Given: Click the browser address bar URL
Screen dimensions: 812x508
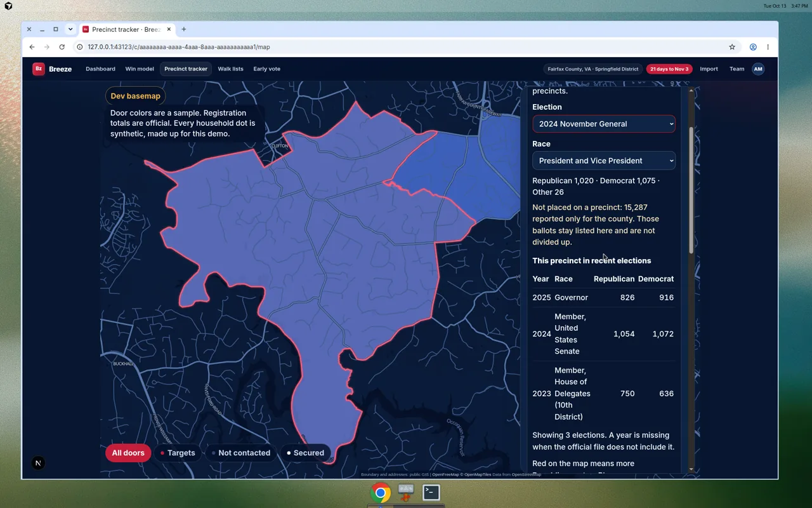Looking at the screenshot, I should [x=179, y=47].
